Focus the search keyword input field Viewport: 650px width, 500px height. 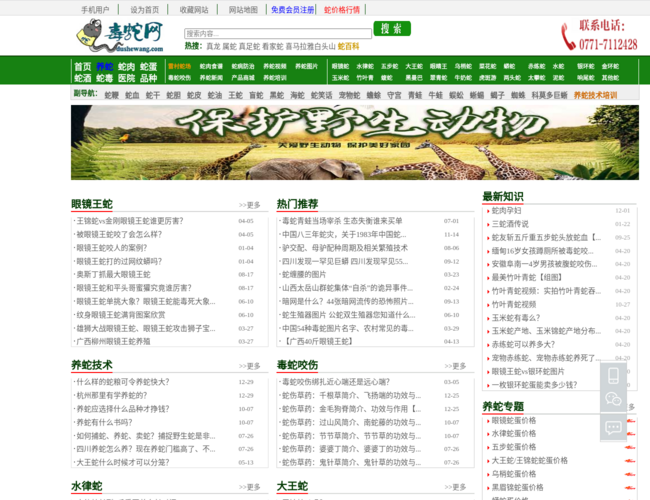point(289,33)
